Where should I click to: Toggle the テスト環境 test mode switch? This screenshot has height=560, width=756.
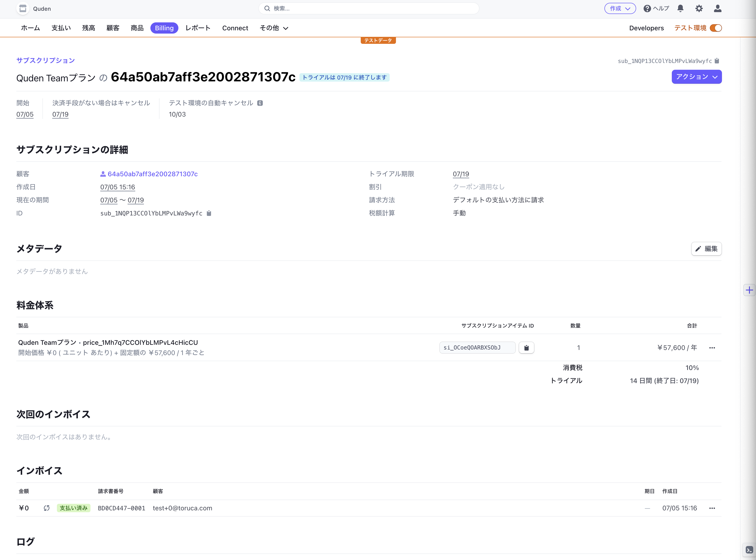click(x=716, y=28)
